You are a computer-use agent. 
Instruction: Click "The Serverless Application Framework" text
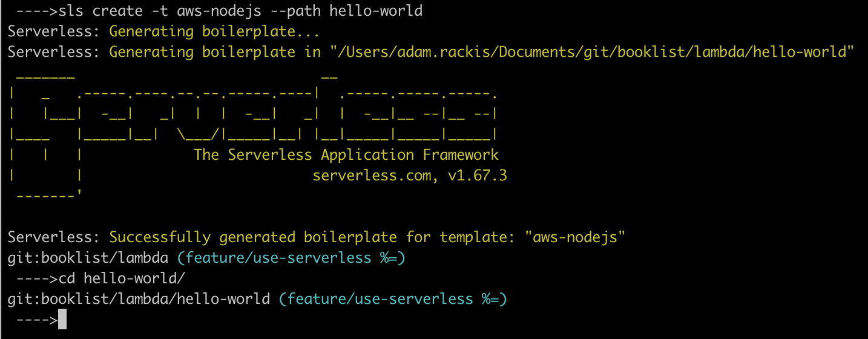[x=346, y=155]
